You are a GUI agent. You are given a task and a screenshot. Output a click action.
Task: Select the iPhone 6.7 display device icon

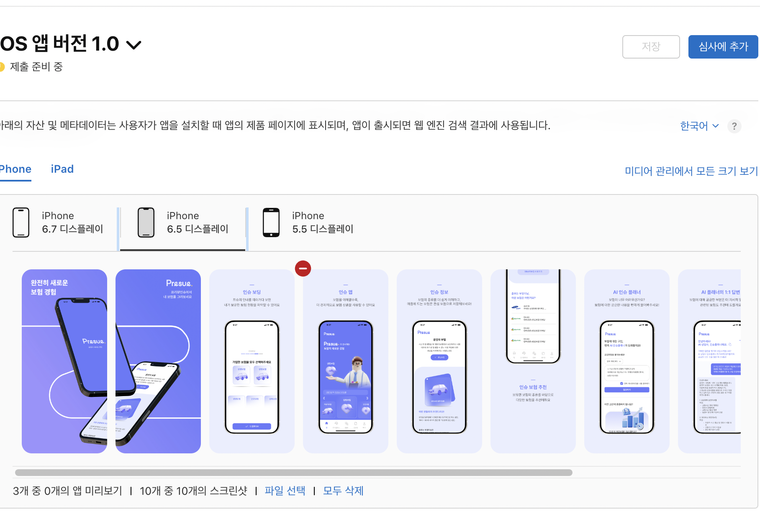click(21, 223)
